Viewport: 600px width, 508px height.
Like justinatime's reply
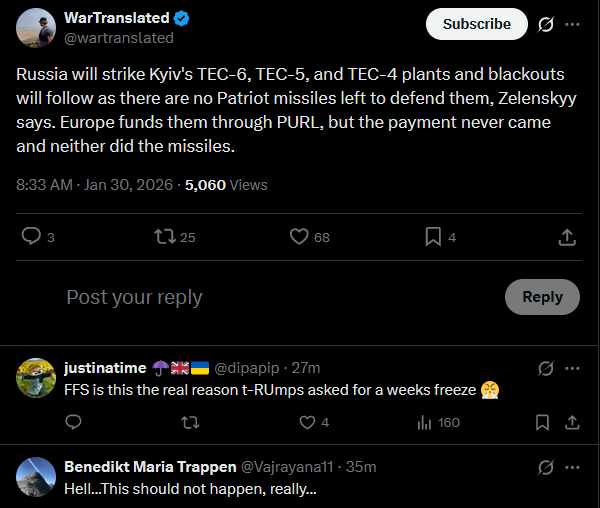(x=309, y=422)
